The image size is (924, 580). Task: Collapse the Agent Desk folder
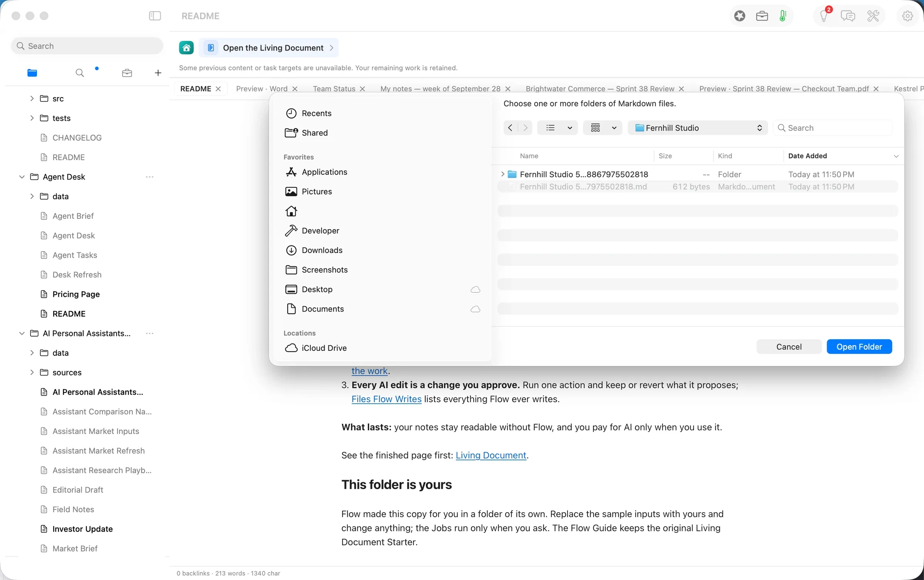click(22, 177)
